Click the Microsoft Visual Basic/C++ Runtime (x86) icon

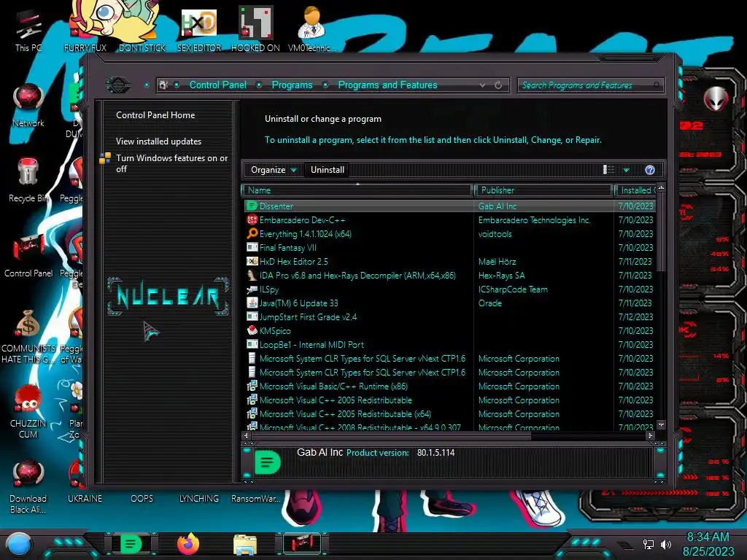pyautogui.click(x=252, y=386)
